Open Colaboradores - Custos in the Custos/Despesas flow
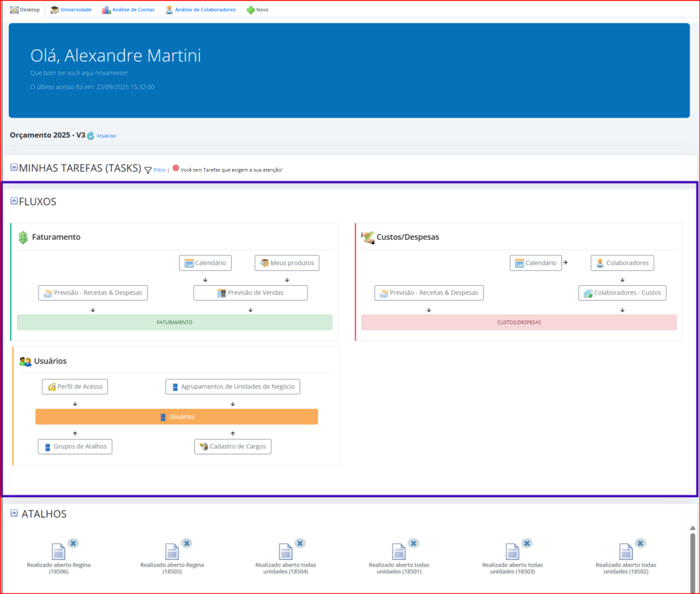The image size is (700, 594). coord(622,293)
